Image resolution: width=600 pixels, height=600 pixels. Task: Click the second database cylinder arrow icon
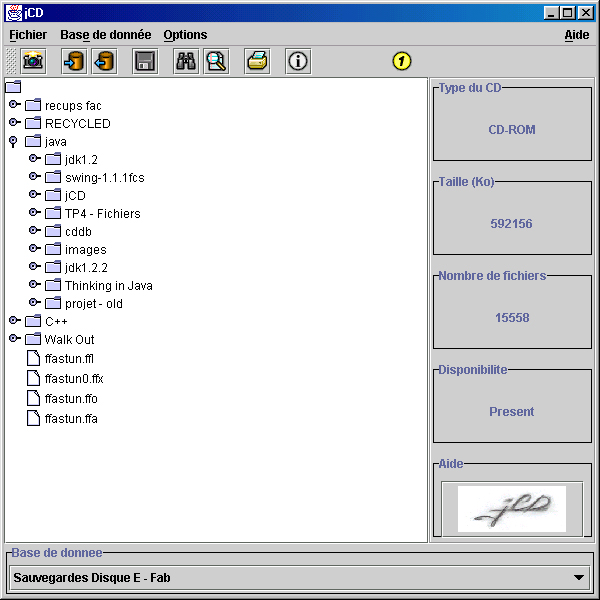pos(102,61)
